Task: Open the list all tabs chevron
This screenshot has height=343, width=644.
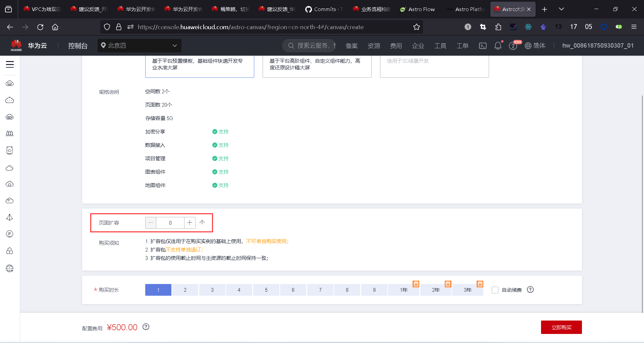Action: coord(561,9)
